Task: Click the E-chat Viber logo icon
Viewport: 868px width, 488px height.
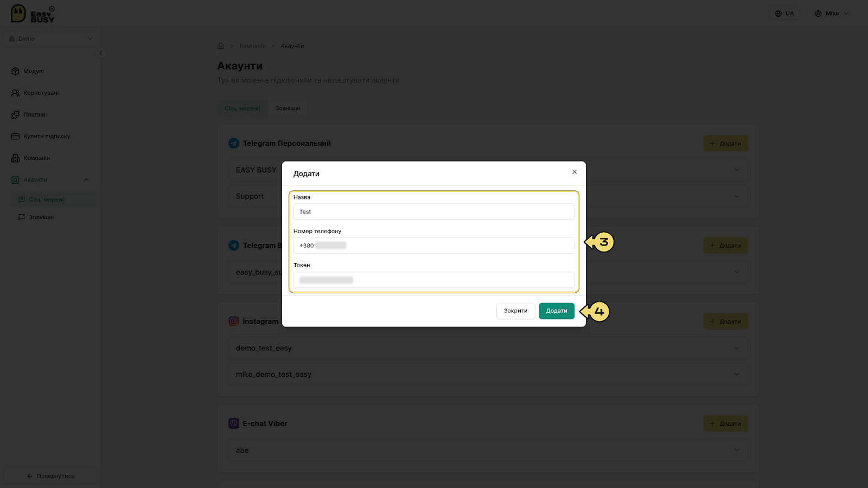Action: point(234,423)
